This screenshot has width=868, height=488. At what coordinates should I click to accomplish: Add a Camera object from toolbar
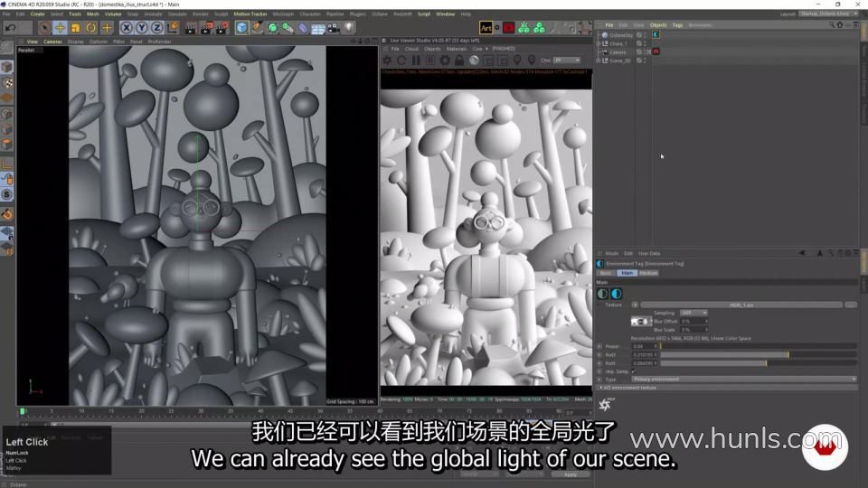point(334,27)
